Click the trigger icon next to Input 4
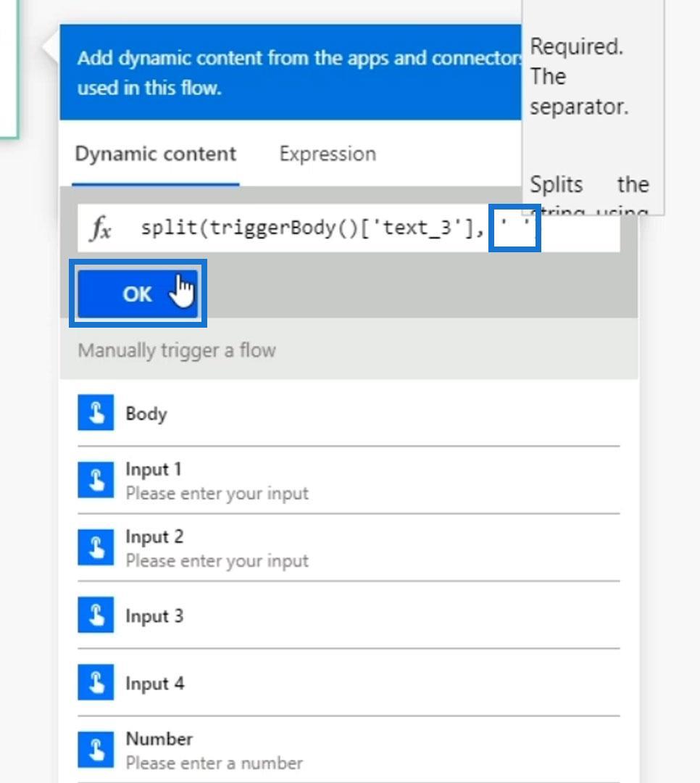The width and height of the screenshot is (700, 783). [x=96, y=682]
